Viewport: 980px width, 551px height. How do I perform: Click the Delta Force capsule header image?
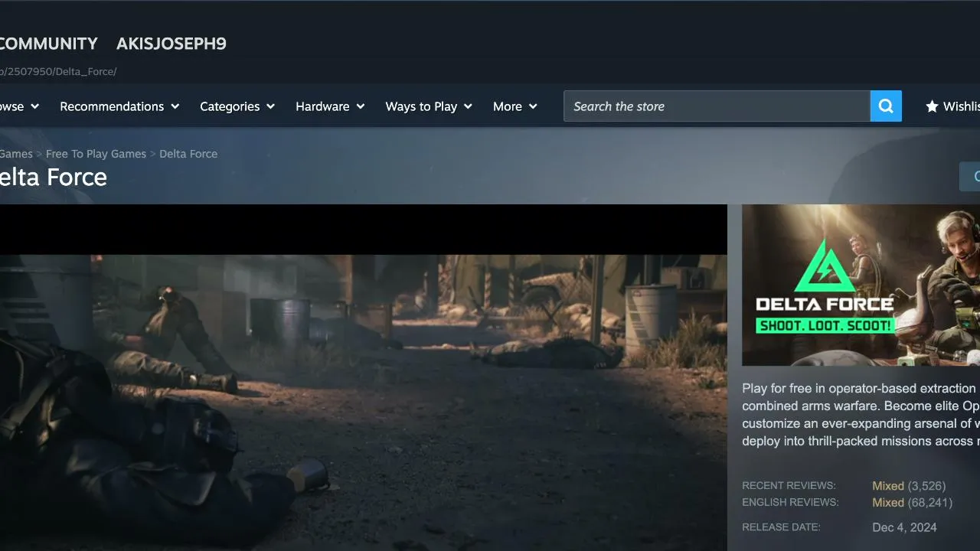(x=861, y=285)
